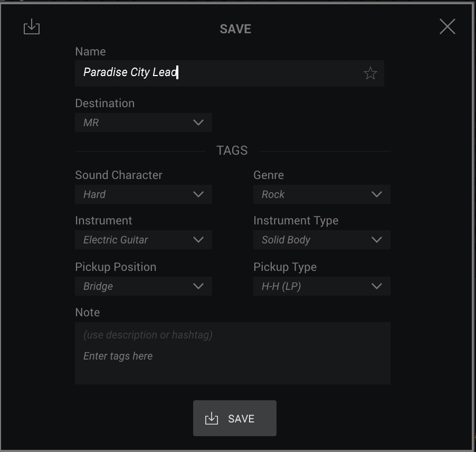
Task: Open the Instrument dropdown showing Electric Guitar
Action: pos(144,240)
